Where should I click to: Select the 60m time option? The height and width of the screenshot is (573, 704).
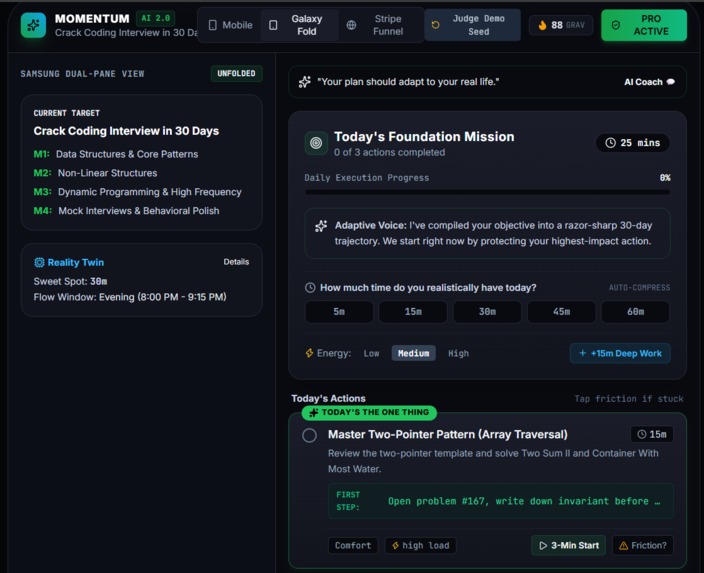point(635,312)
